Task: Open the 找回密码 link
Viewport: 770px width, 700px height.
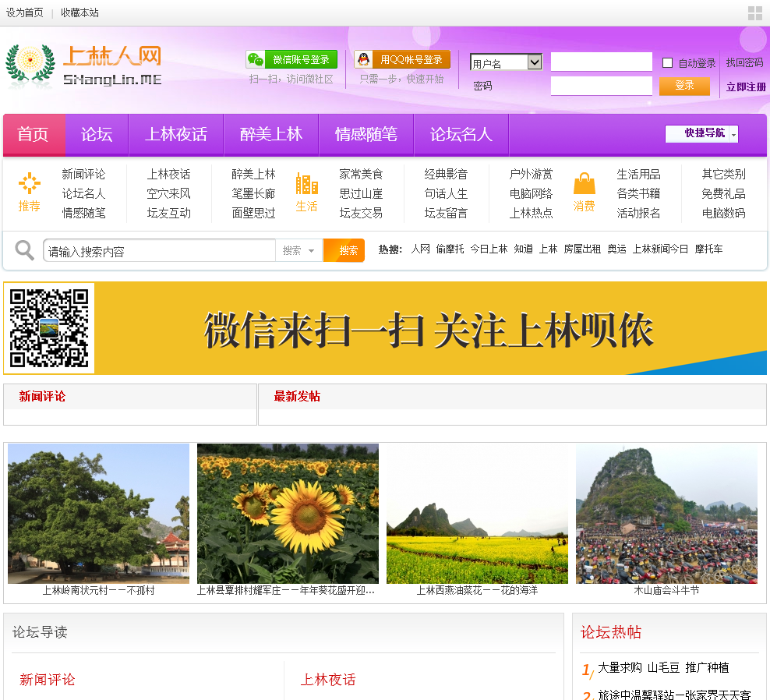Action: coord(744,63)
